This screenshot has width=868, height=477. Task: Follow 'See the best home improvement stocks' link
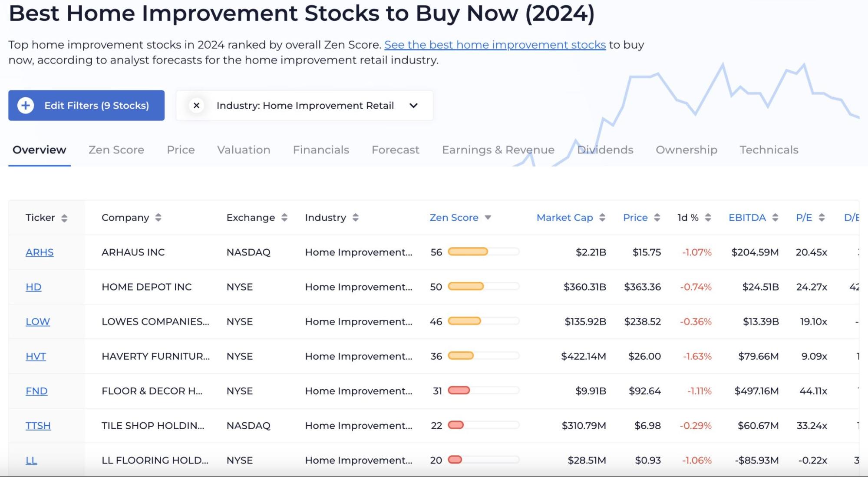coord(495,45)
